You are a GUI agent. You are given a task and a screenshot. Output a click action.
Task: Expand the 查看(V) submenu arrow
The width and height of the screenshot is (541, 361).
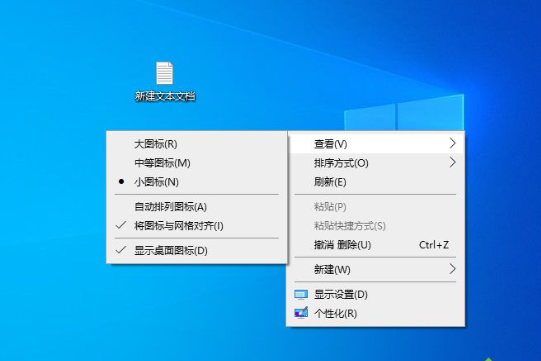coord(452,143)
